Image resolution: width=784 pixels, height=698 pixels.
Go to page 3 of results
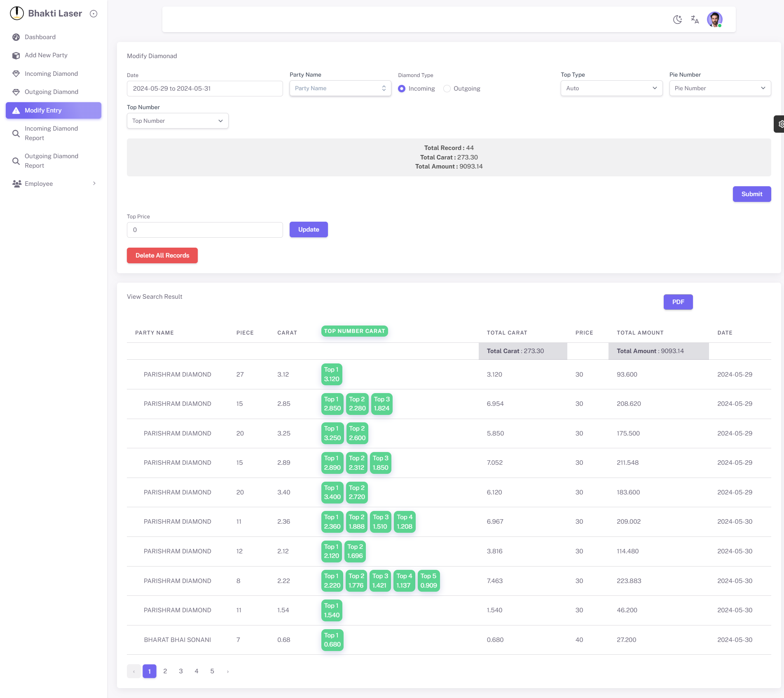pos(181,671)
